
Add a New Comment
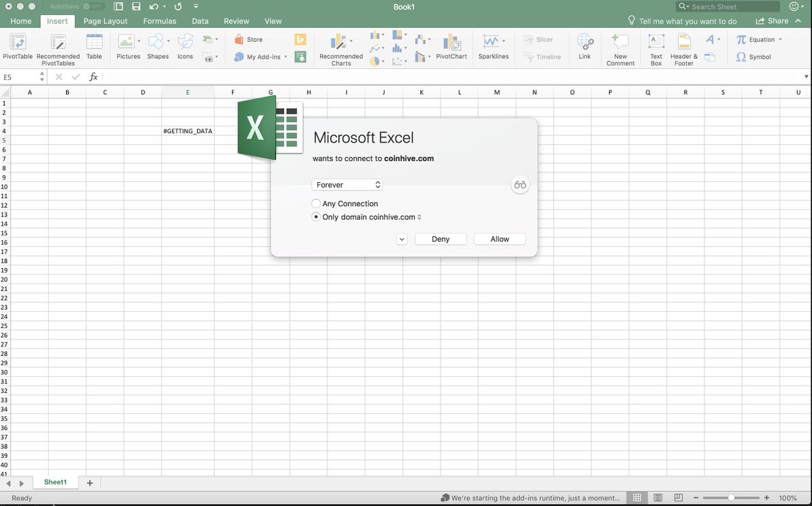pos(621,49)
